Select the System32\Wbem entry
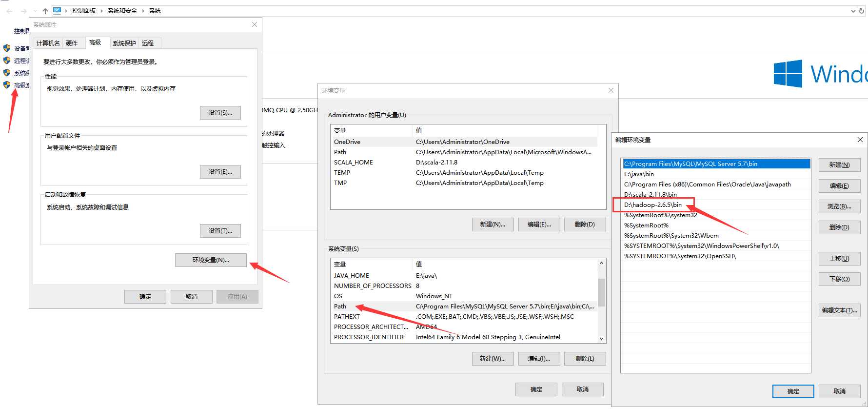 pos(716,236)
